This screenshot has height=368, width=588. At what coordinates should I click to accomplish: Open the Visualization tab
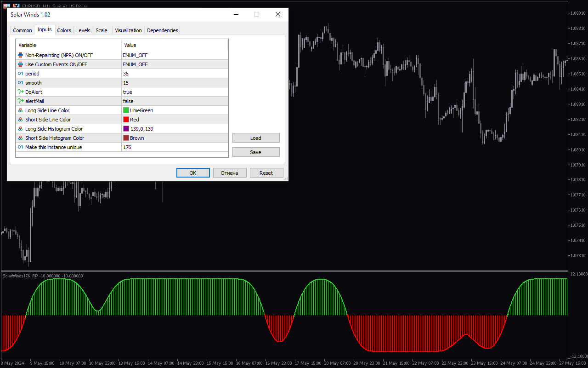pyautogui.click(x=128, y=30)
